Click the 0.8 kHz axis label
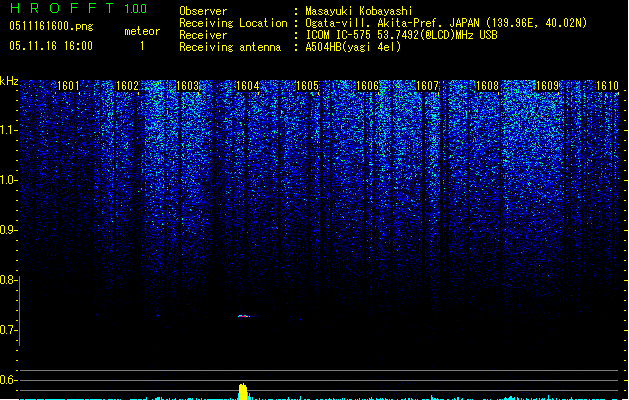629x400 pixels. coord(8,280)
